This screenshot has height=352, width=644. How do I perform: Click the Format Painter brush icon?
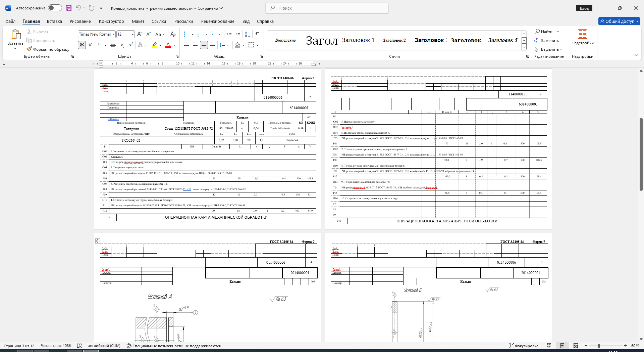coord(29,49)
